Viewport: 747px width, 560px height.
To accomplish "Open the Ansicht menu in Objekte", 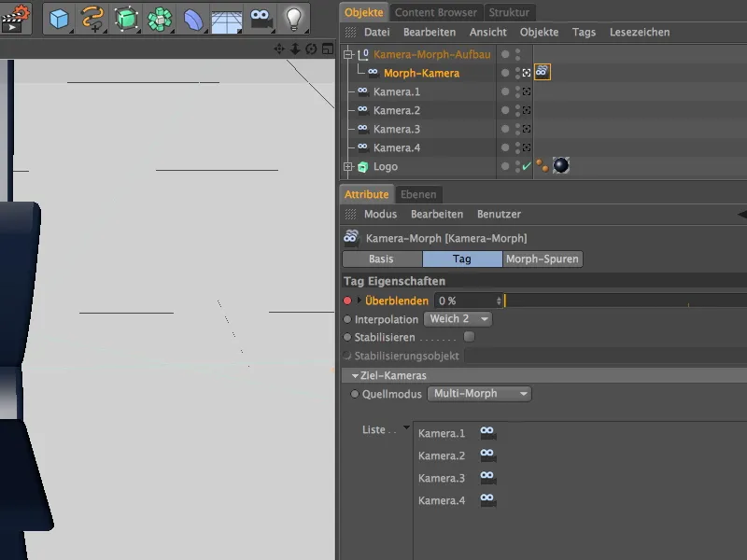I will [x=487, y=32].
